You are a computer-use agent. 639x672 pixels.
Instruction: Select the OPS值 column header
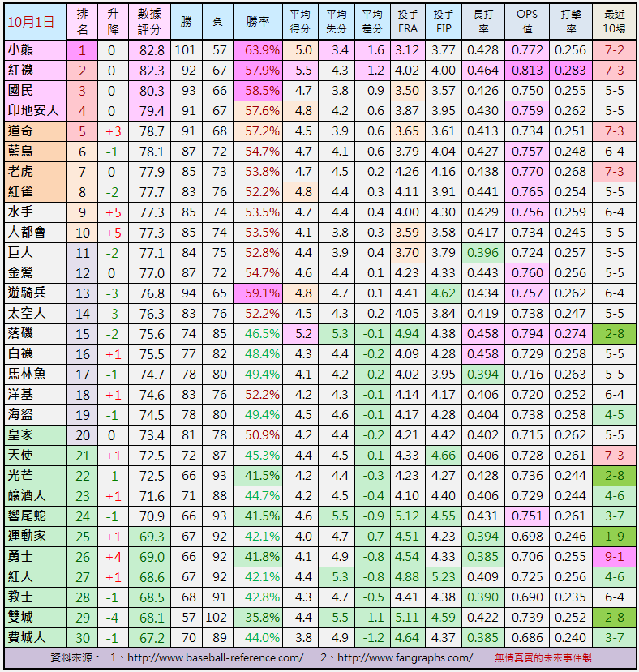click(x=527, y=22)
